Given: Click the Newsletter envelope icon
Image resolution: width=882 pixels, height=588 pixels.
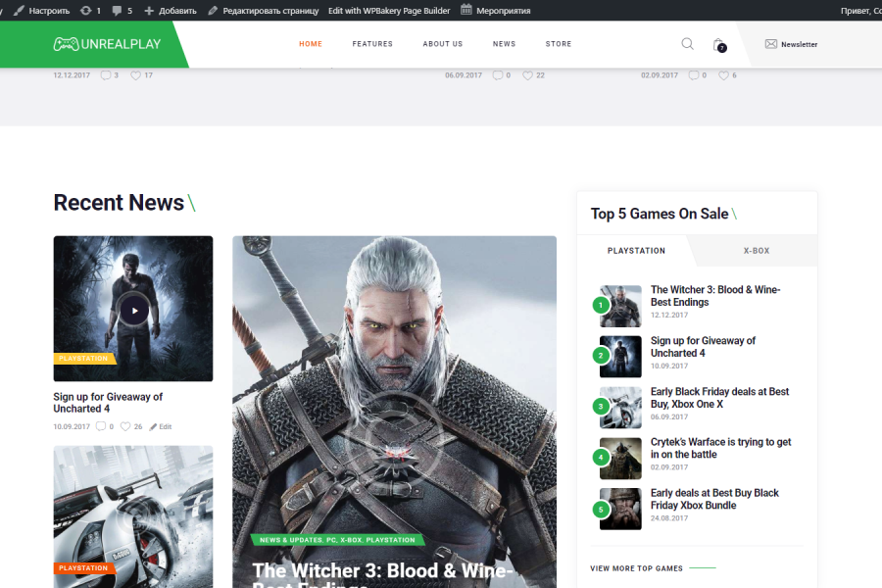Looking at the screenshot, I should pos(770,44).
